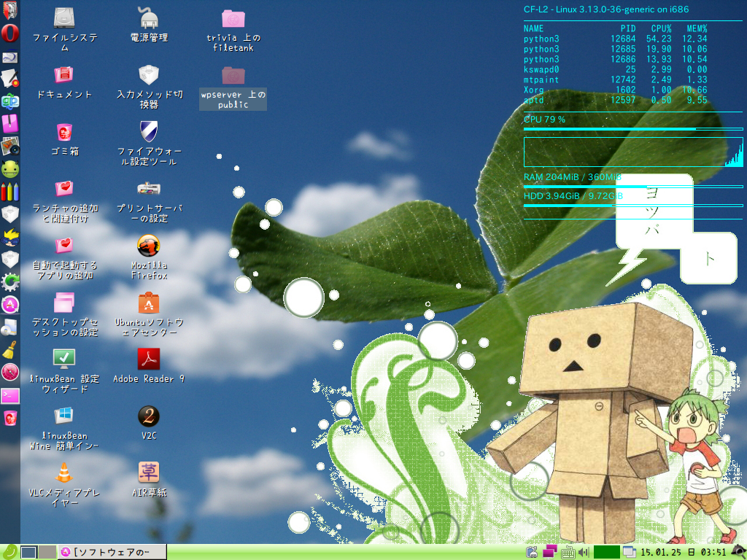Open the pink compass gauge app in dock
This screenshot has height=560, width=747.
9,373
